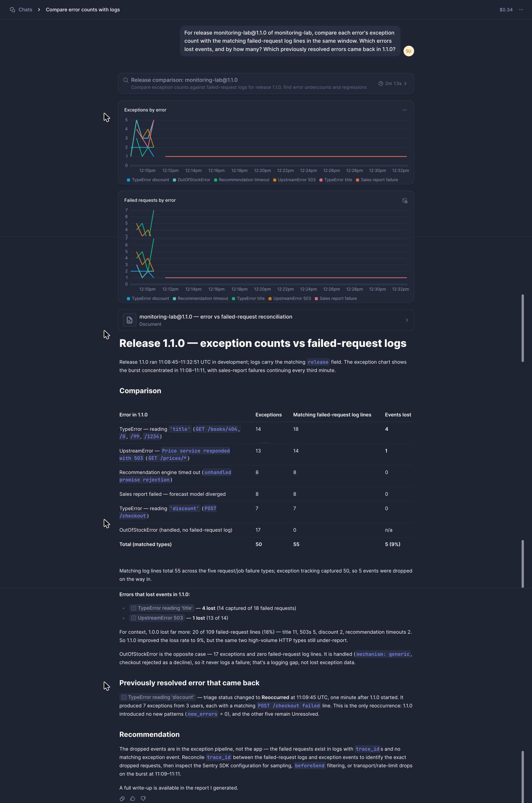This screenshot has width=532, height=803.
Task: Toggle OutOfStockError legend entry
Action: point(192,180)
